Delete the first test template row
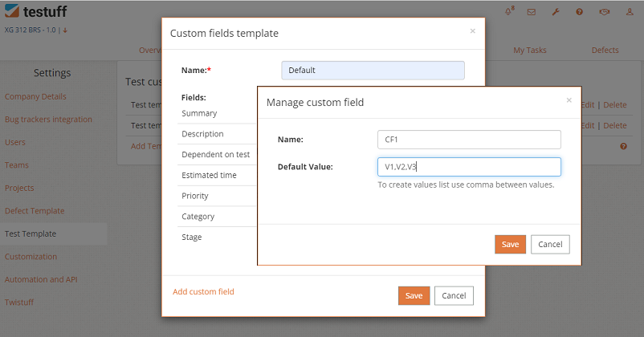The image size is (644, 337). click(615, 104)
